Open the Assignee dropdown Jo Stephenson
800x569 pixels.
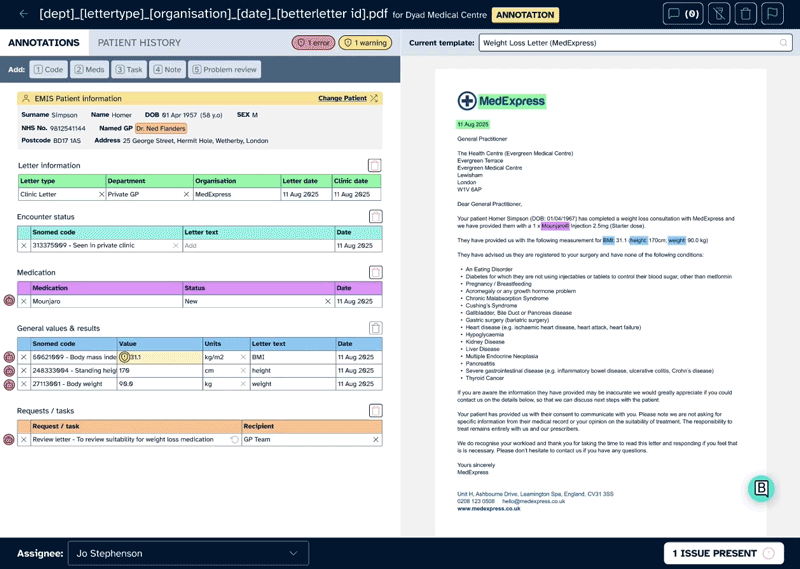click(188, 553)
